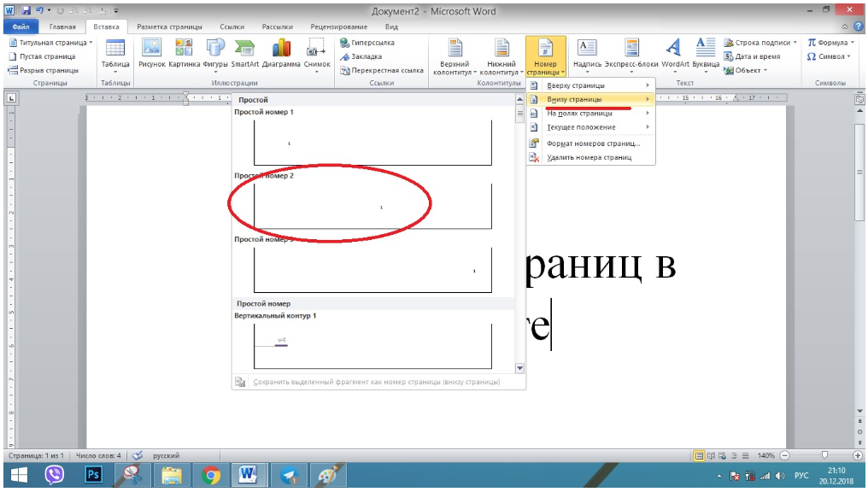
Task: Insert a Титульная страница cover page
Action: tap(50, 43)
